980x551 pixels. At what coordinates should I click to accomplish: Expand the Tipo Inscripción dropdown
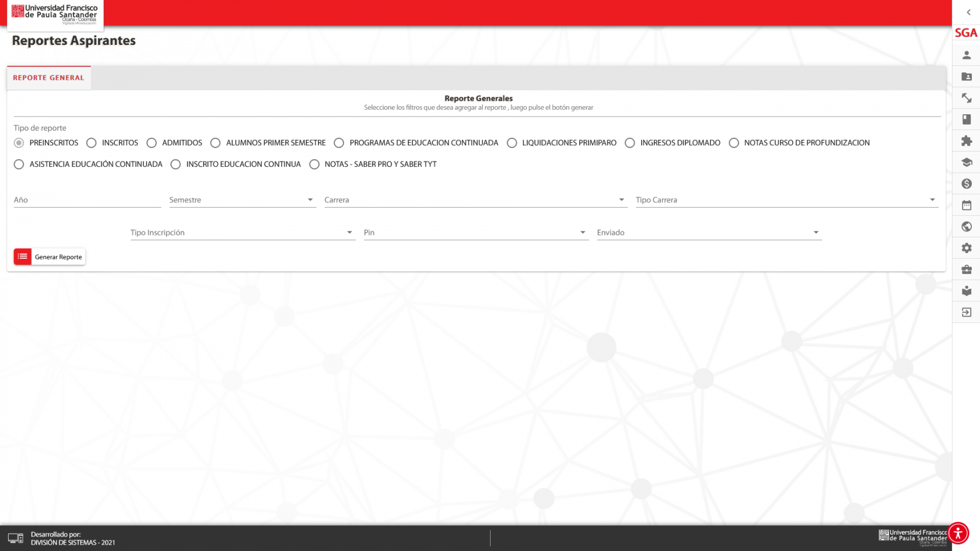[242, 233]
